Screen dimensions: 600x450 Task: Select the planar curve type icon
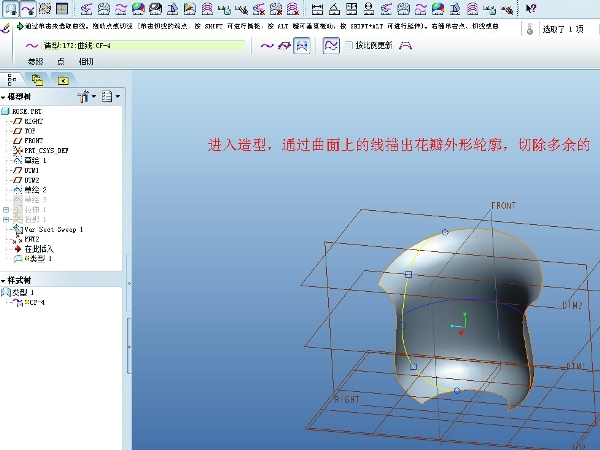284,46
